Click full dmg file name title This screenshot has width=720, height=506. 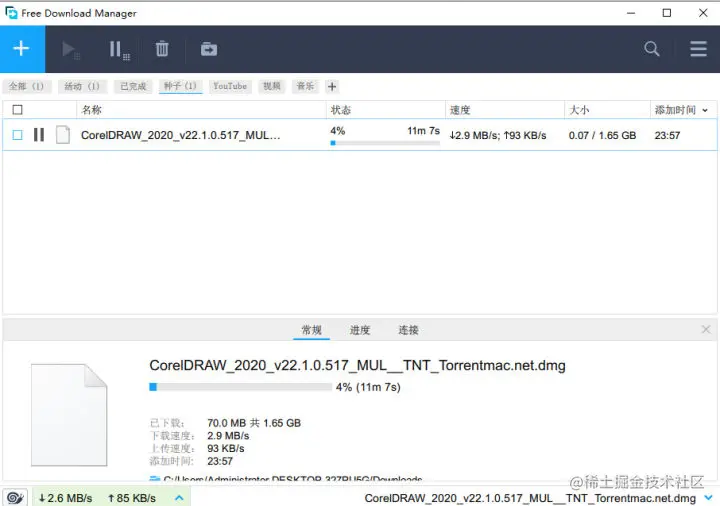[x=357, y=365]
